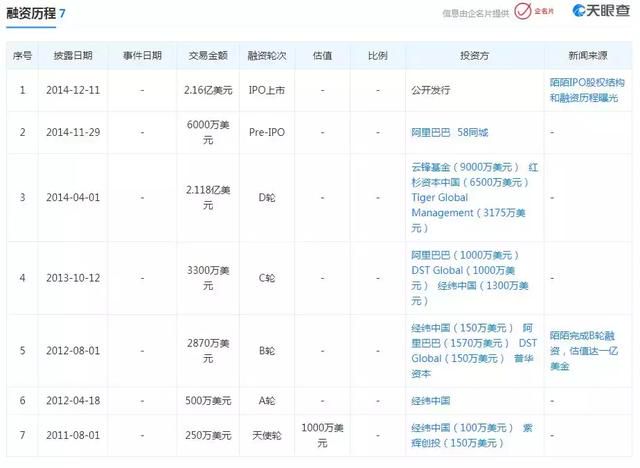
Task: Click the 3300万美元 amount cell
Action: (x=208, y=278)
